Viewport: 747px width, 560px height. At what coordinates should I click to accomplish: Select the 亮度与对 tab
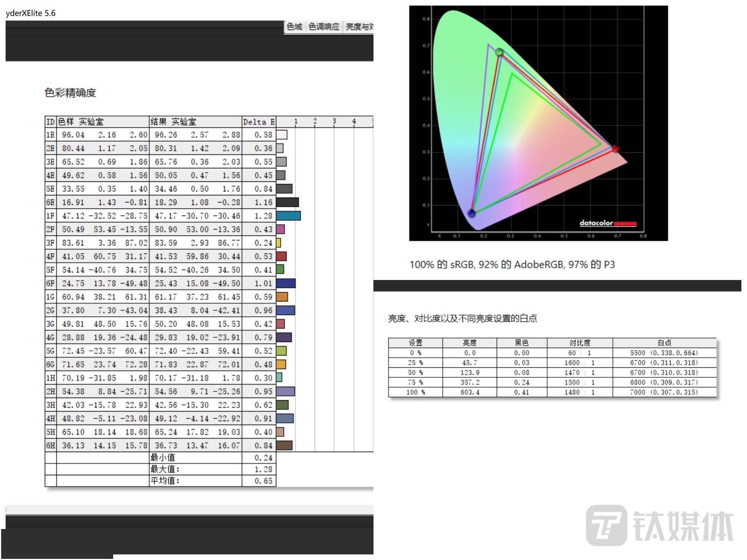pyautogui.click(x=359, y=27)
